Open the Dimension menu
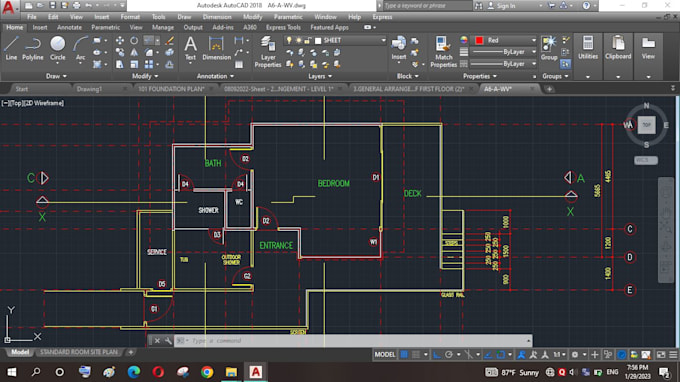Image resolution: width=680 pixels, height=382 pixels. tap(217, 17)
